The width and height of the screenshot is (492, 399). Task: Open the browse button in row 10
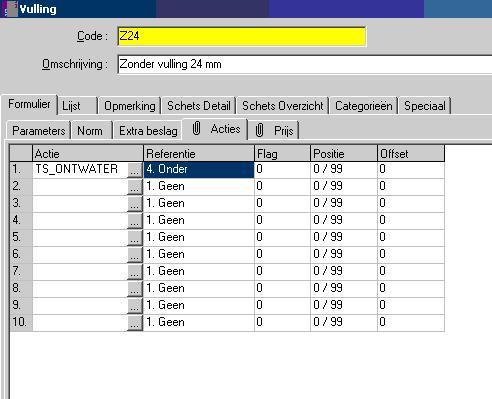pyautogui.click(x=134, y=323)
